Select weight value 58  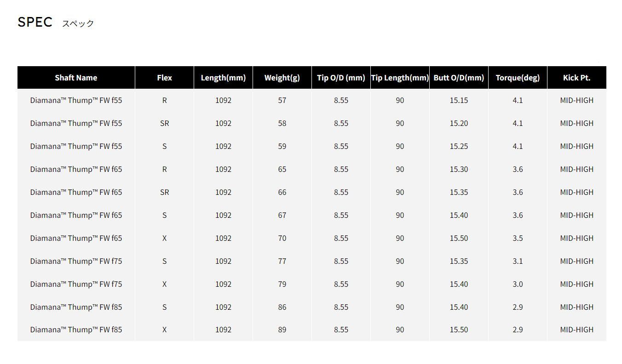(282, 123)
